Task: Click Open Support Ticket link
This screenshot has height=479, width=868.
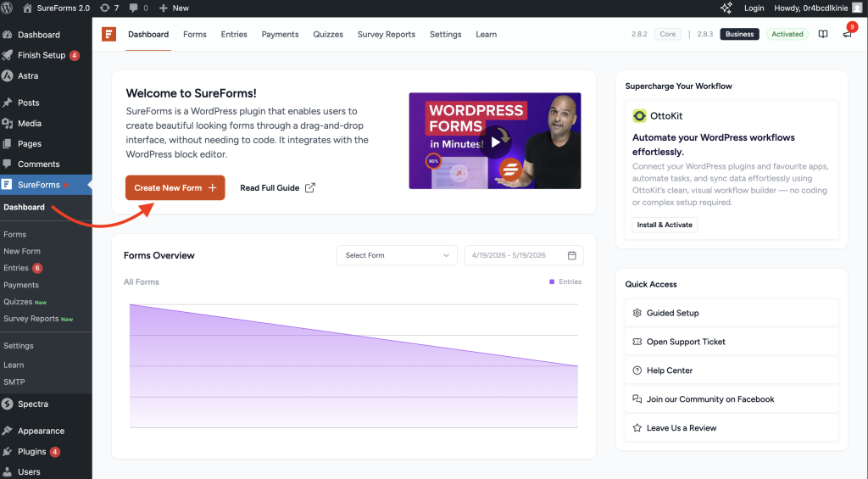Action: [732, 342]
